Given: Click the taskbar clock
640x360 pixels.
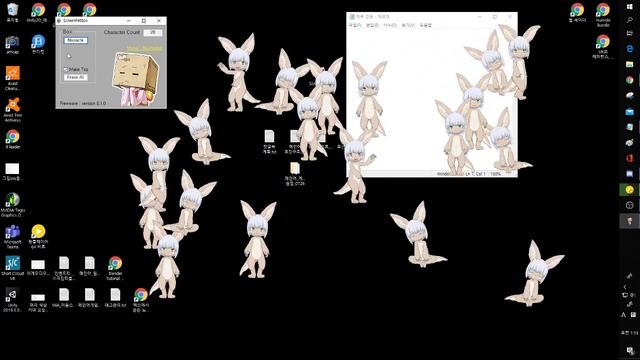Looking at the screenshot, I should (630, 333).
